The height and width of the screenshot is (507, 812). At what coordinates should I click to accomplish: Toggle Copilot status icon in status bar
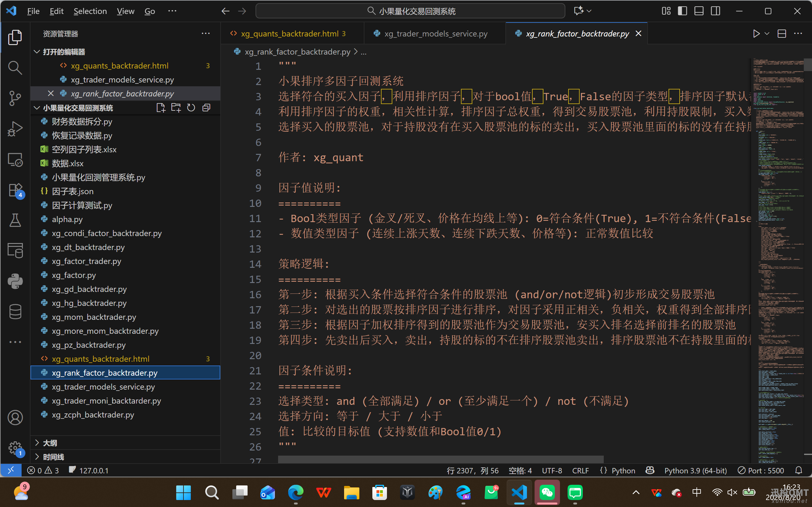click(650, 470)
